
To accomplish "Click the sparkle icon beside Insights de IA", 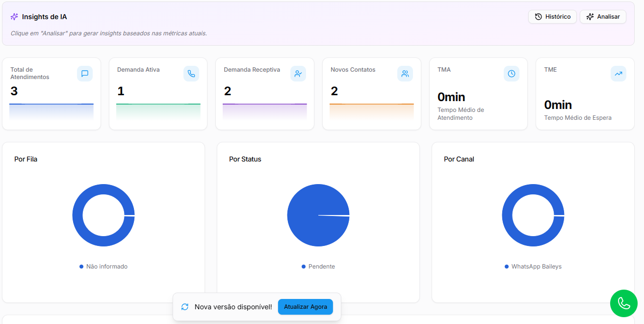I will [14, 17].
